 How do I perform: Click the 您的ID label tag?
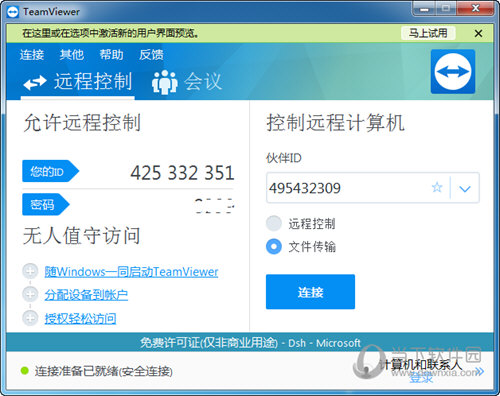pos(50,171)
